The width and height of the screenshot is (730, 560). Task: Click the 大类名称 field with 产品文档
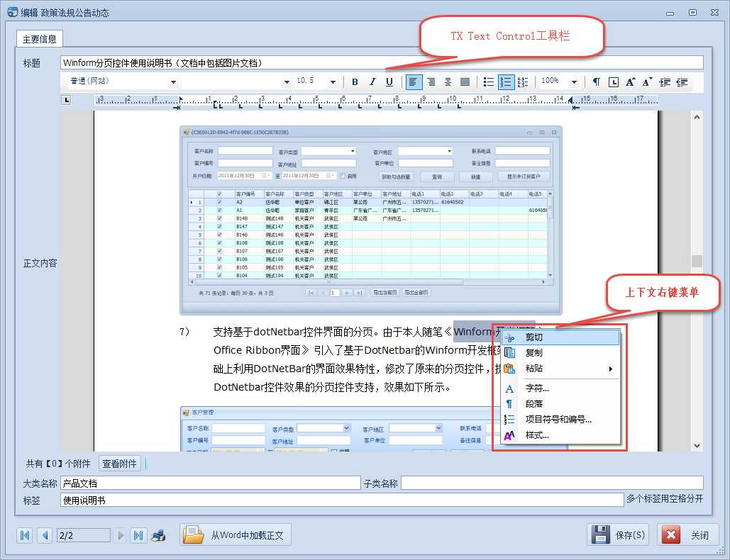pos(211,483)
